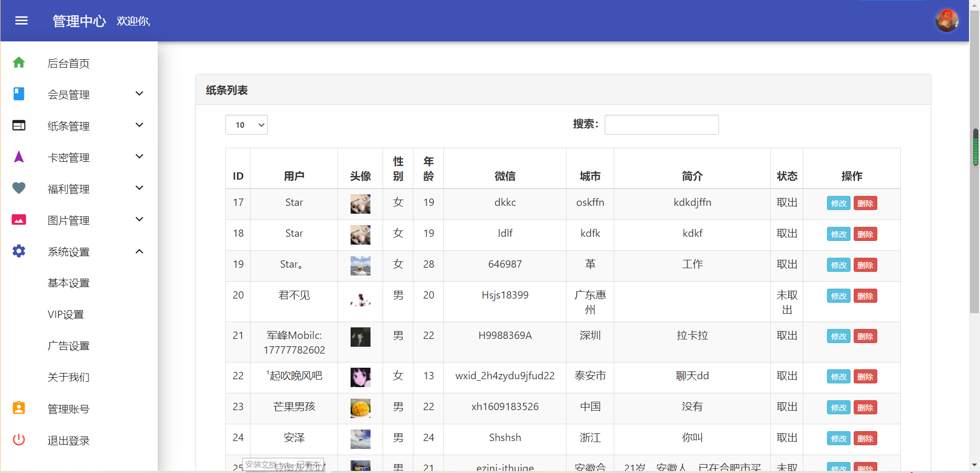Screen dimensions: 980x473
Task: Click the heart icon for 福利管理
Action: coord(19,189)
